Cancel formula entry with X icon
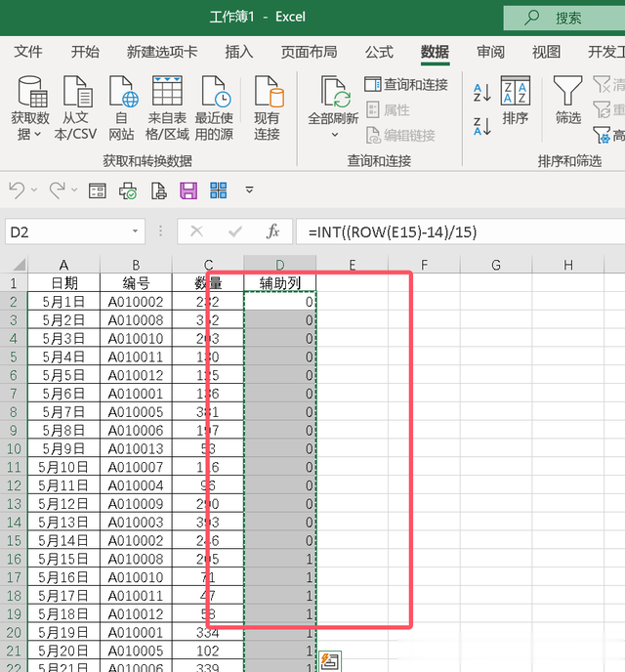 coord(196,231)
